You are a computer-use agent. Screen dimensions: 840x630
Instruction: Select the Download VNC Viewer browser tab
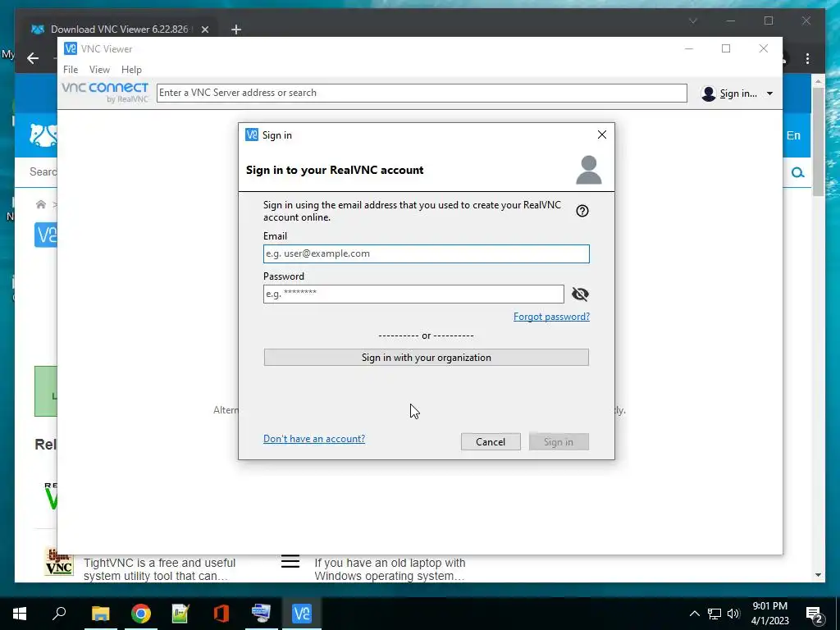click(x=119, y=29)
